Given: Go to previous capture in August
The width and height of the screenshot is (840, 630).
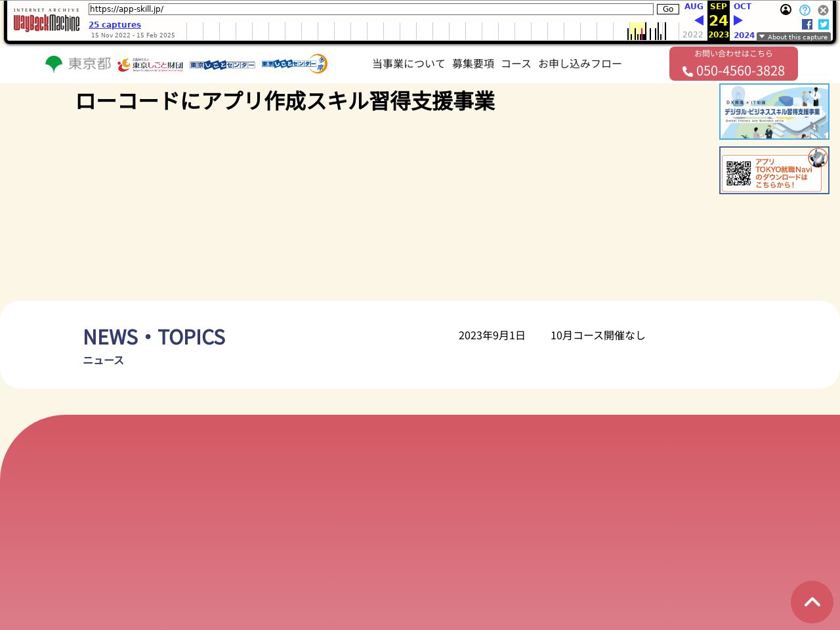Looking at the screenshot, I should (x=698, y=20).
